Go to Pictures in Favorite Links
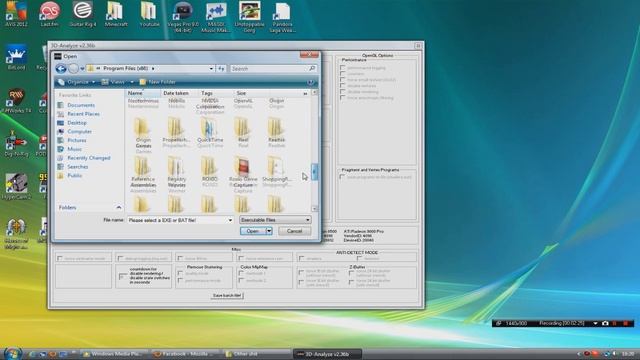 point(72,140)
